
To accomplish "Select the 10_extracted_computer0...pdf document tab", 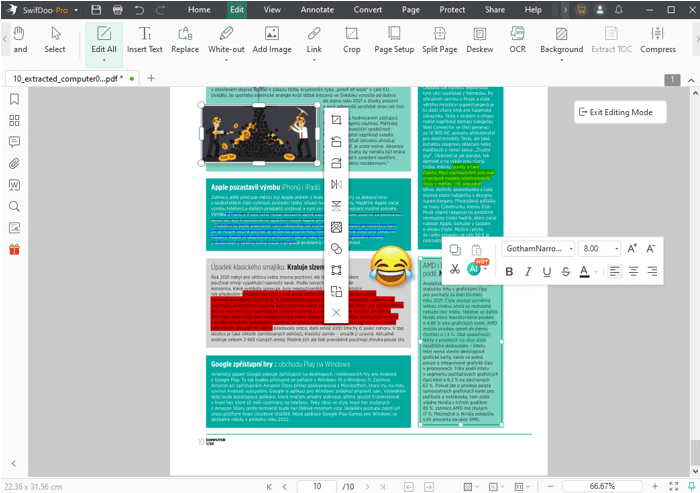I will (x=71, y=79).
